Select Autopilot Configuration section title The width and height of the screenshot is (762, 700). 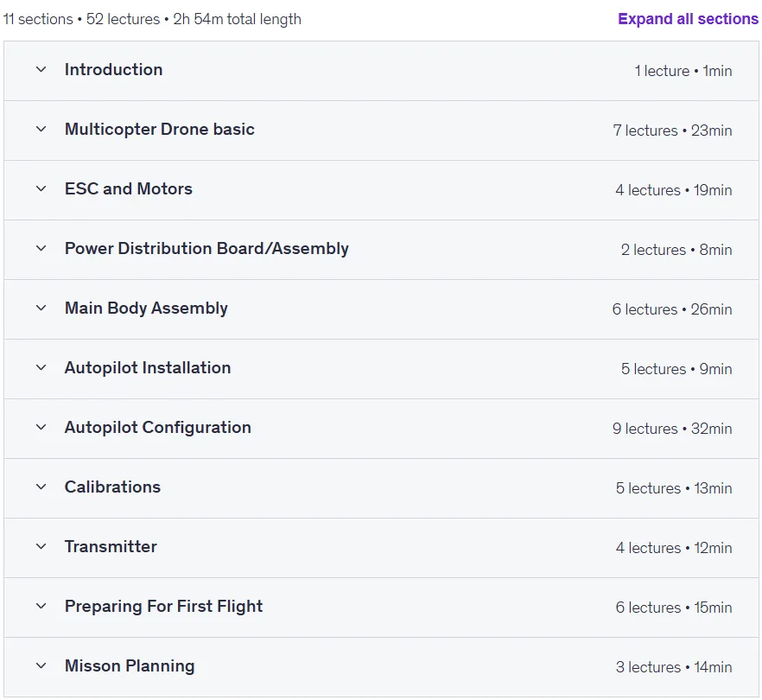pyautogui.click(x=158, y=427)
